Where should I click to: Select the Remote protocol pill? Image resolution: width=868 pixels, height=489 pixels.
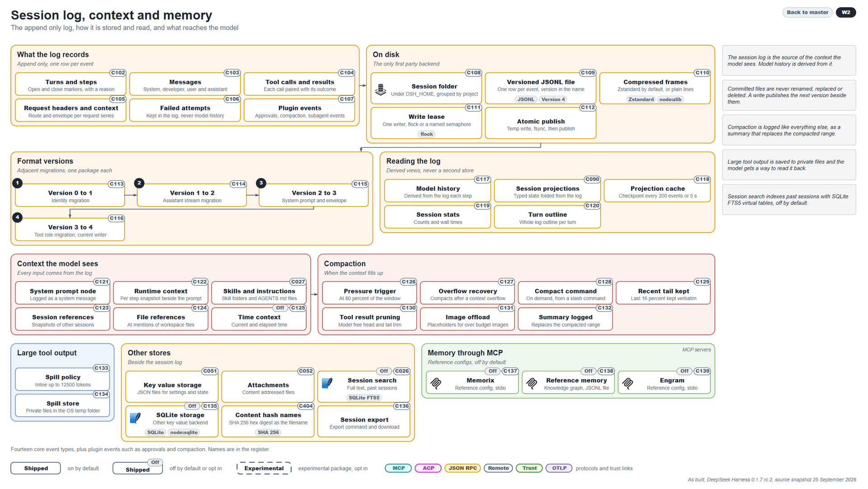(498, 468)
